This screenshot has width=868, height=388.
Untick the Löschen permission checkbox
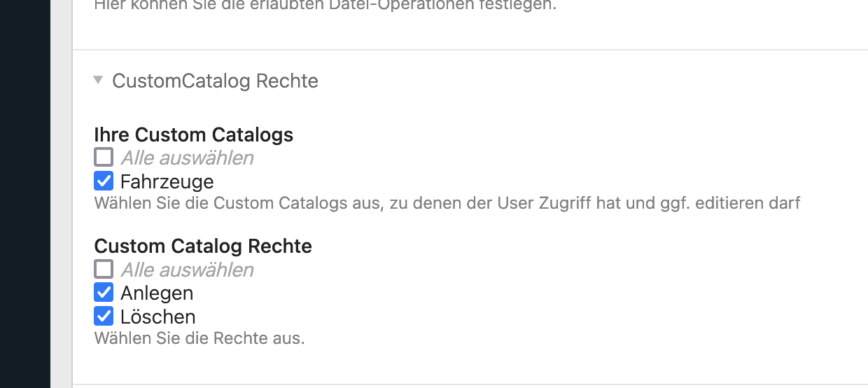(104, 317)
